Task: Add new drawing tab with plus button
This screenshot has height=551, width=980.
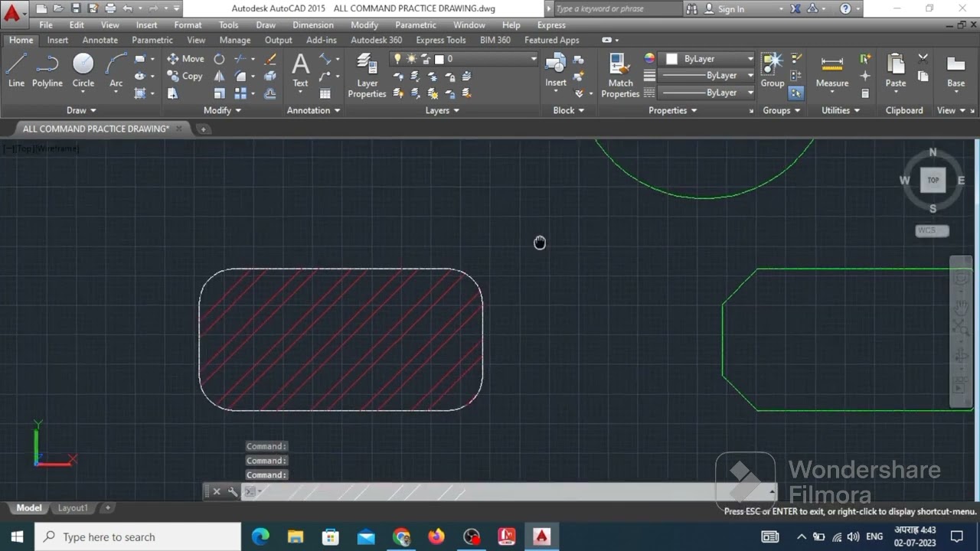Action: pos(204,129)
